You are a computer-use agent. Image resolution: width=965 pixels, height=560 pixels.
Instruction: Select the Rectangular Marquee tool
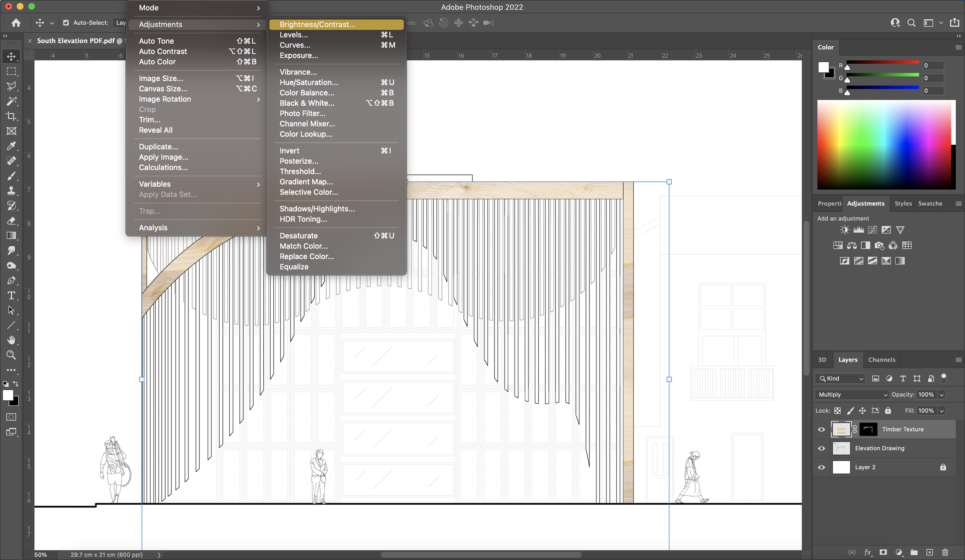(x=11, y=71)
